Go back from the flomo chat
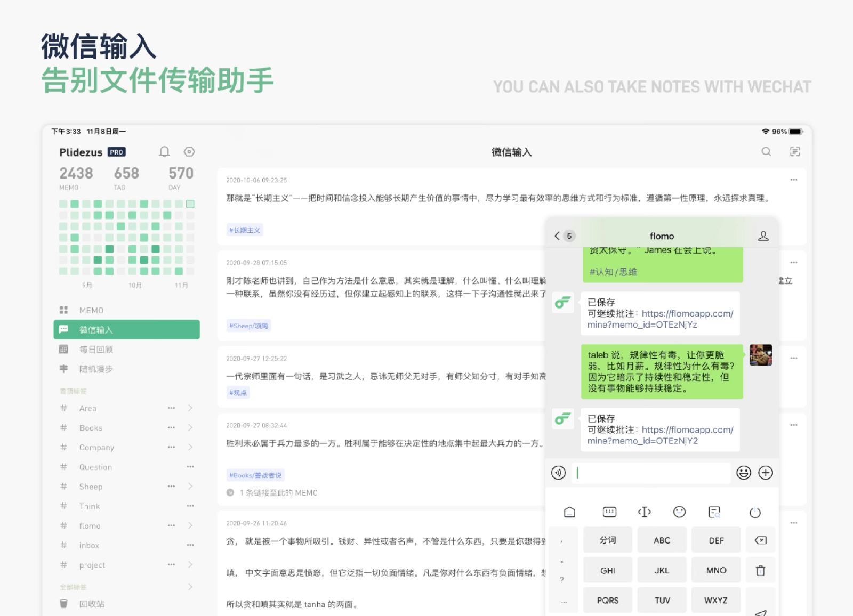 tap(557, 236)
